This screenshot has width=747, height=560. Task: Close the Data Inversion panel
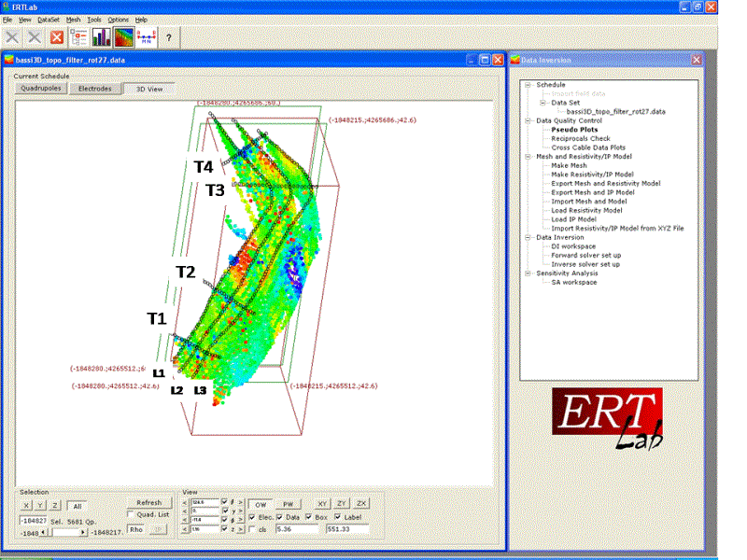696,60
